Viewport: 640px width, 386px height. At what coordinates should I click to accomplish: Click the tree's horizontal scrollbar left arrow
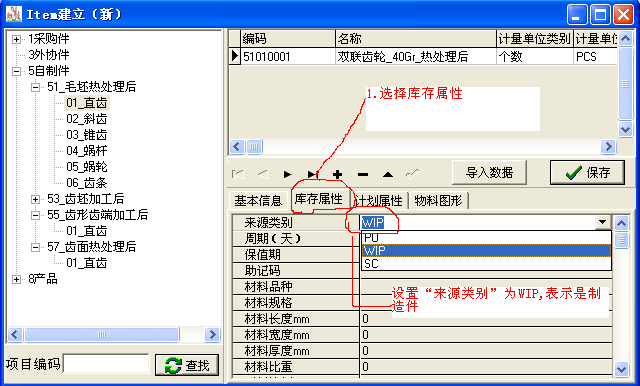[x=15, y=335]
